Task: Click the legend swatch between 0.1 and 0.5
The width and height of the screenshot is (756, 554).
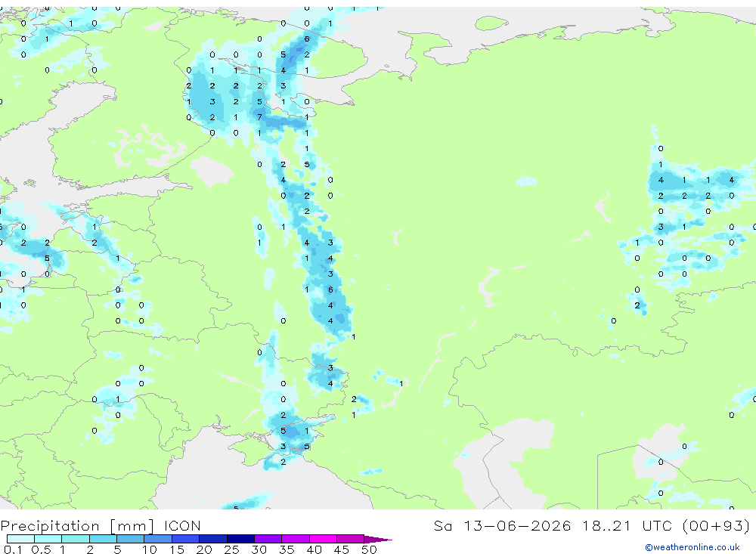Action: pyautogui.click(x=20, y=539)
